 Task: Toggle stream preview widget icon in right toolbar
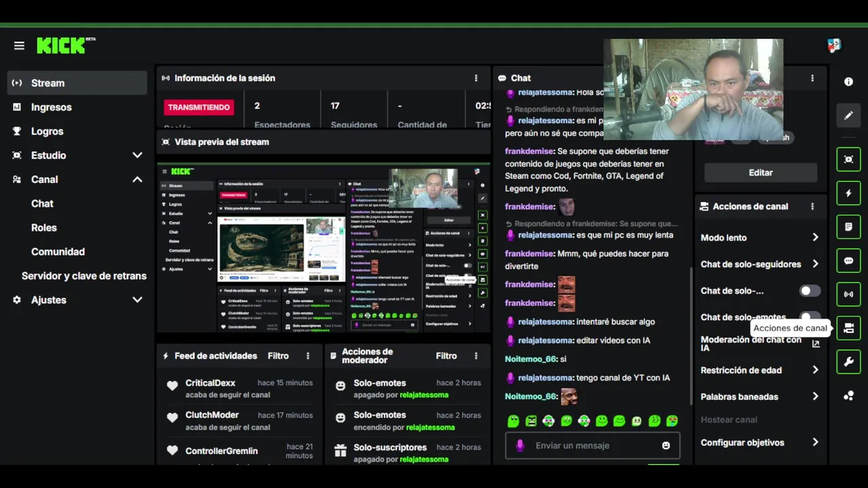coord(848,159)
